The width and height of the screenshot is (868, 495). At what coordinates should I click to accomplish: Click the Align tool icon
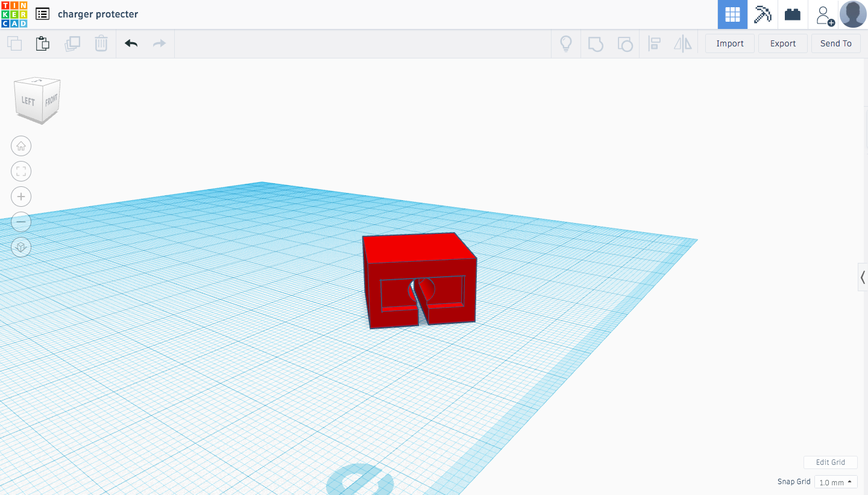point(654,43)
